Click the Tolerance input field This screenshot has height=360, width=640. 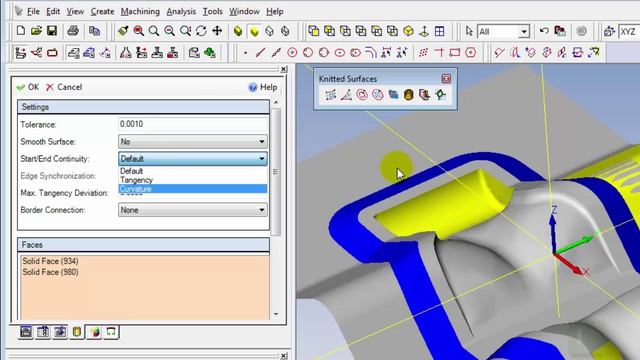coord(193,124)
